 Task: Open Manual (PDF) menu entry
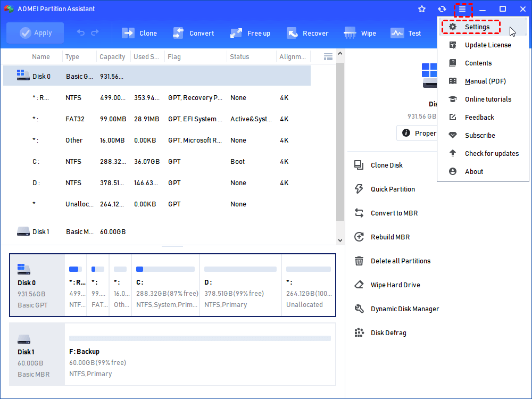[x=483, y=81]
